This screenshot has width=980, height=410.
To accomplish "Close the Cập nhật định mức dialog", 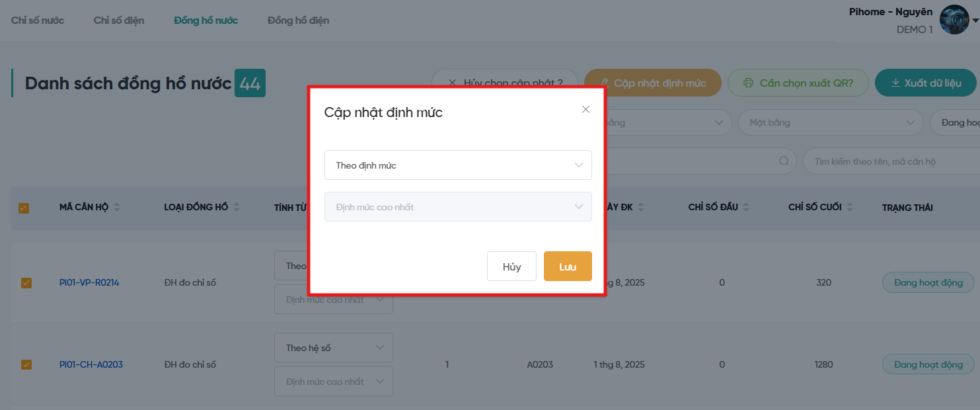I will coord(585,110).
